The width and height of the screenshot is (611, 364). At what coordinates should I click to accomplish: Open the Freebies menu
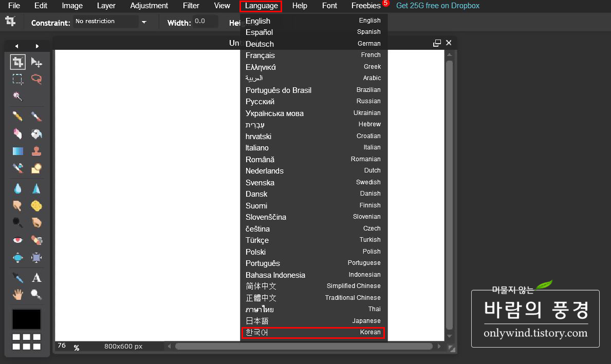pyautogui.click(x=366, y=6)
